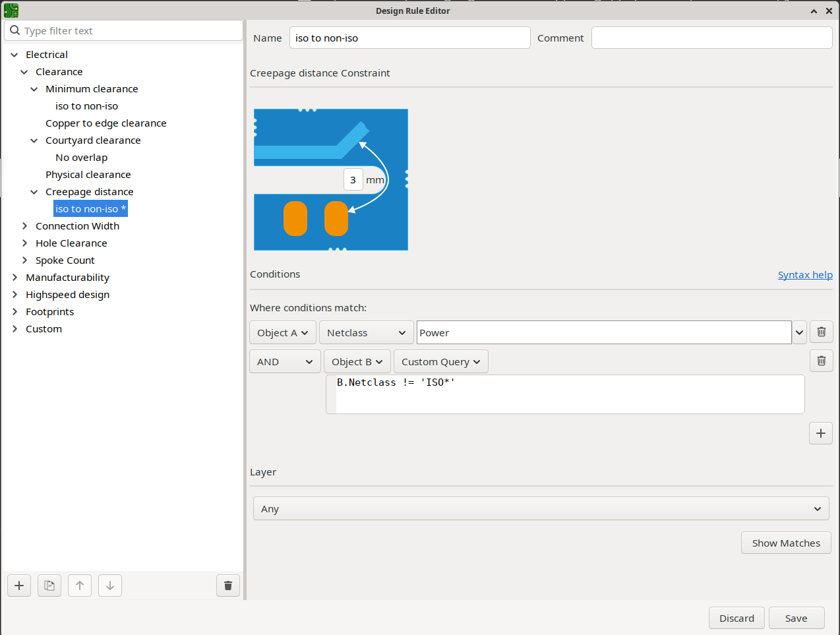Open the Syntax help link

(x=805, y=274)
